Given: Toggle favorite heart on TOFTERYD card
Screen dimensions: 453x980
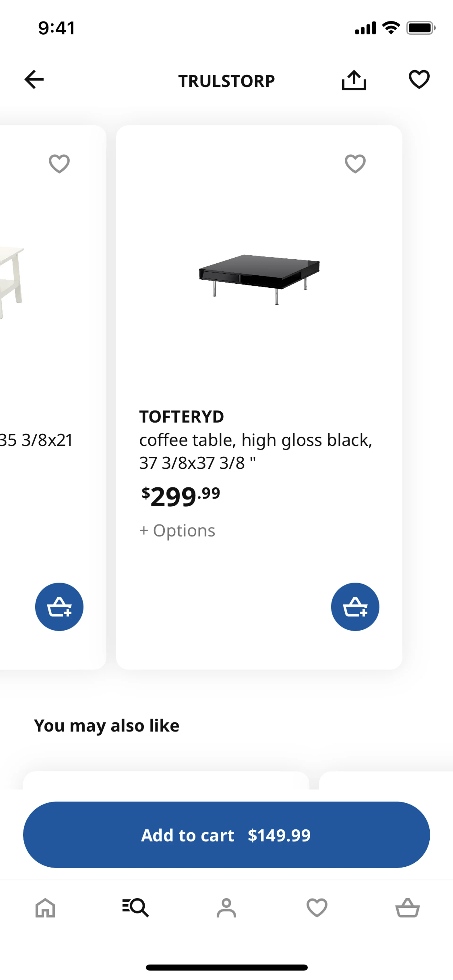Looking at the screenshot, I should [355, 164].
